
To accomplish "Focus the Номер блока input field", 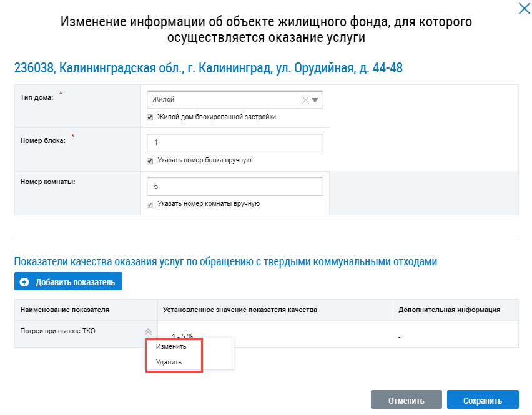I will click(x=234, y=143).
